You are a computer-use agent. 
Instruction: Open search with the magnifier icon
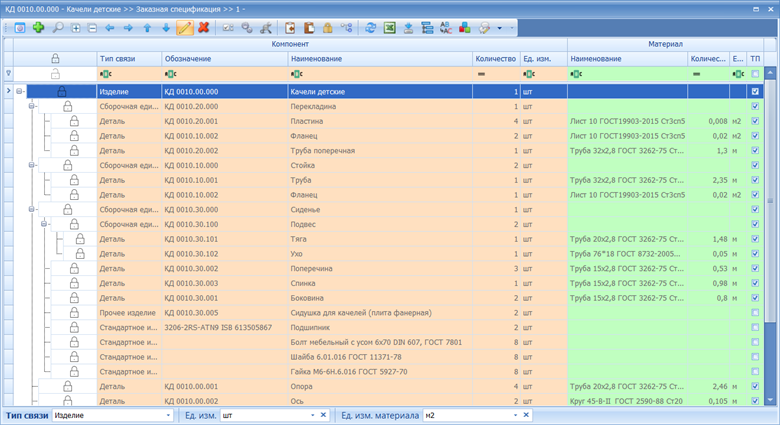[x=58, y=28]
